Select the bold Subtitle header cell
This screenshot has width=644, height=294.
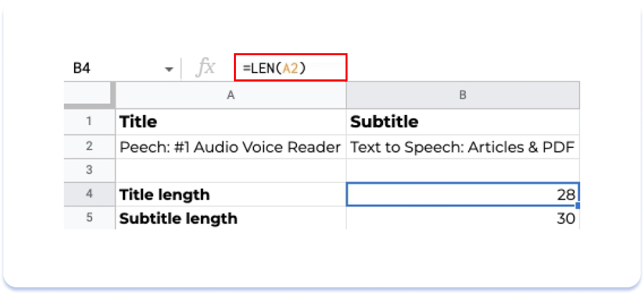(x=462, y=122)
